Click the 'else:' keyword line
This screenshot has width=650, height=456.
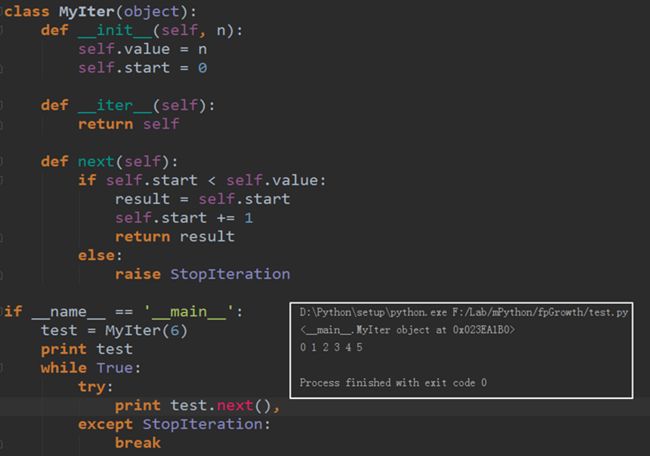click(100, 255)
